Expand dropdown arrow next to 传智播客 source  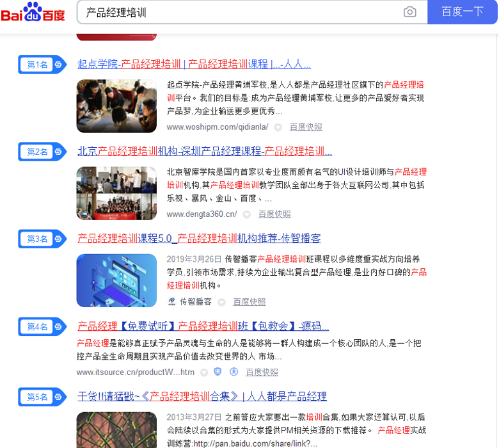pyautogui.click(x=221, y=302)
